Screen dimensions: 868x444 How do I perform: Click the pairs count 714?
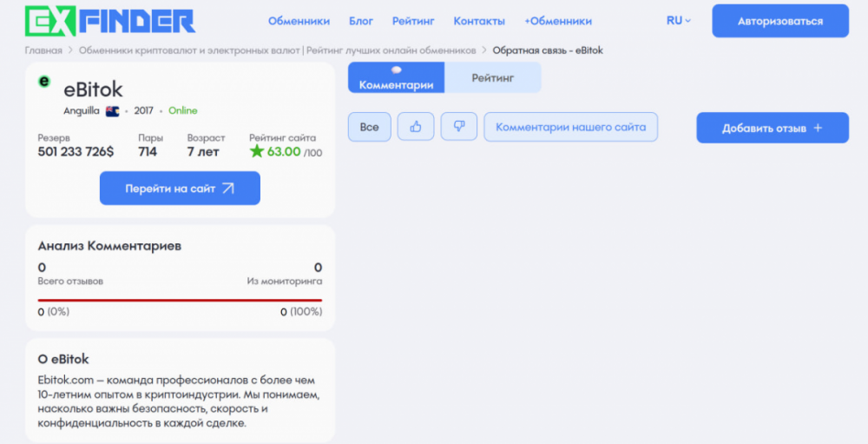[x=148, y=152]
